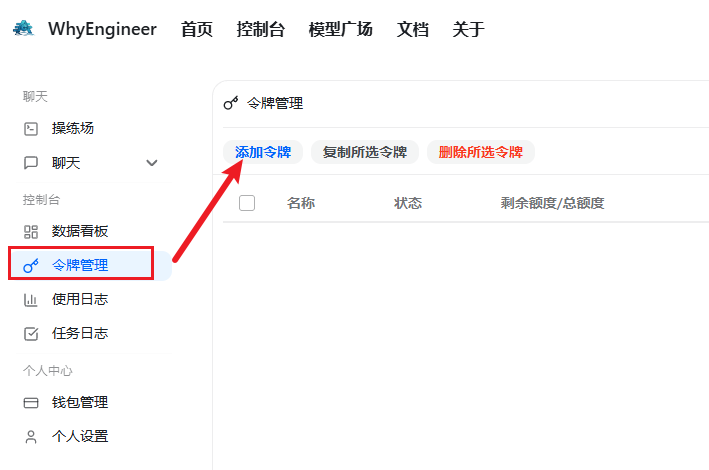Click the 状态 column header

tap(408, 203)
